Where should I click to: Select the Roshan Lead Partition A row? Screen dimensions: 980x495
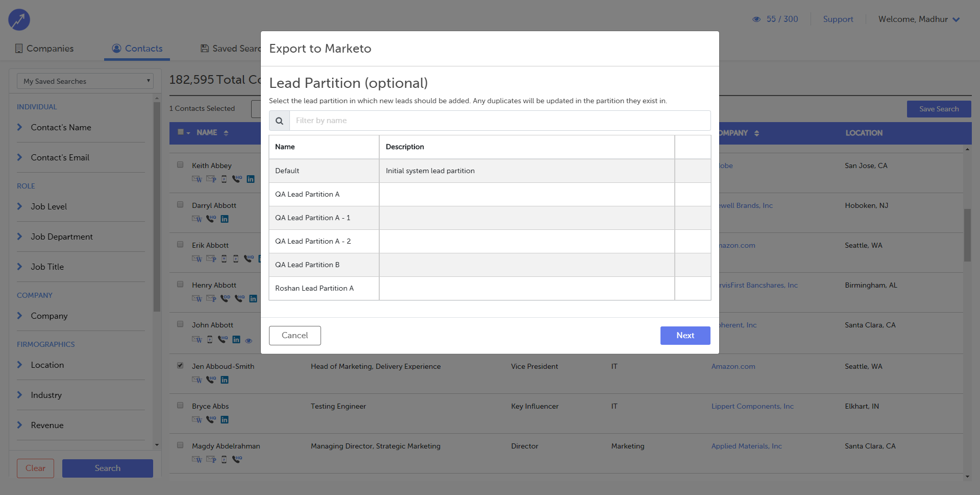point(490,289)
